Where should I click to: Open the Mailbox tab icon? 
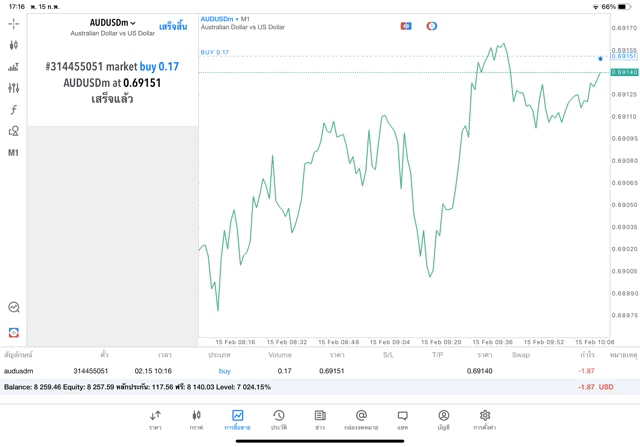[361, 419]
